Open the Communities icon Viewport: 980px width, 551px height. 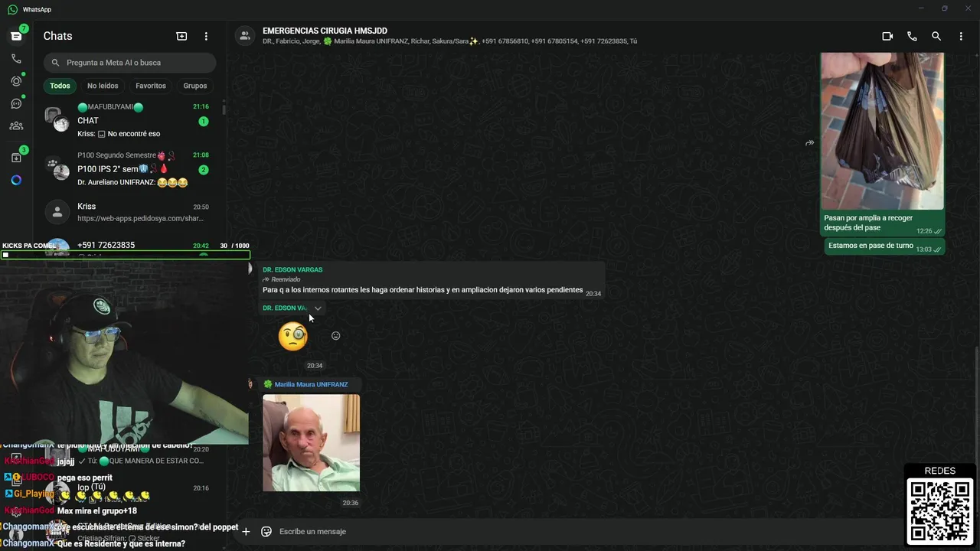point(16,126)
